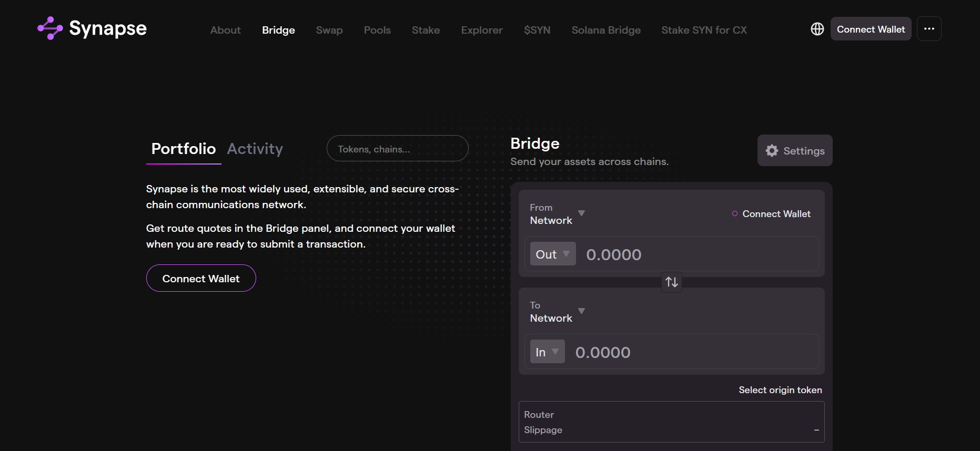This screenshot has width=980, height=451.
Task: Open the In token selector
Action: (547, 352)
